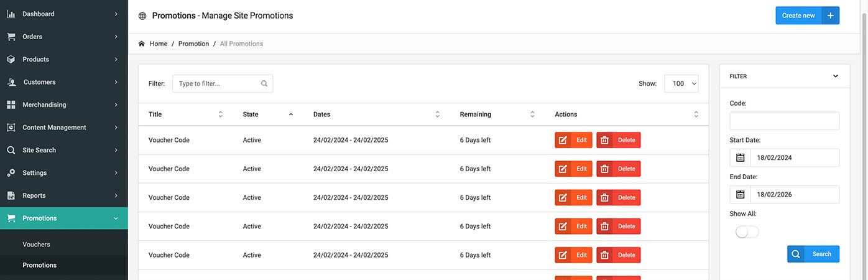This screenshot has height=280, width=868.
Task: Click the Dashboard bar chart icon
Action: coord(11,14)
